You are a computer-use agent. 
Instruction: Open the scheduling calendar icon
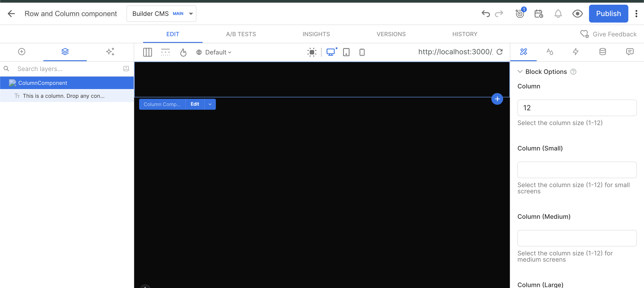coord(538,13)
